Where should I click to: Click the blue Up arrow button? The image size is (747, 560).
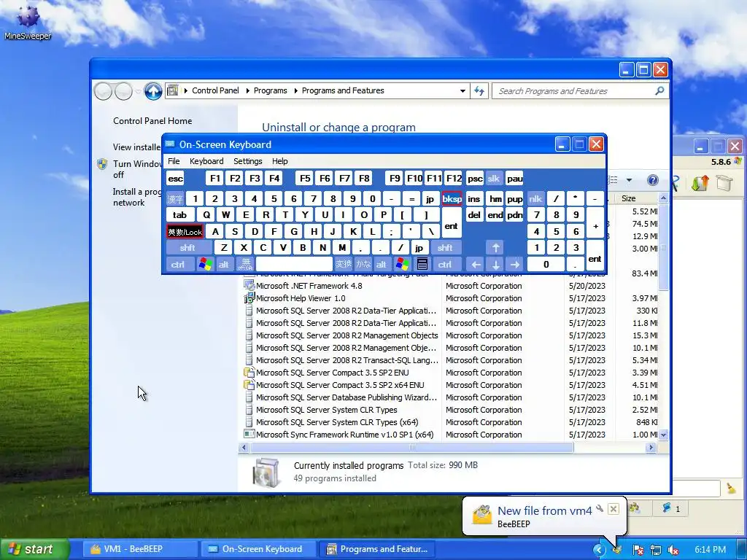coord(153,91)
